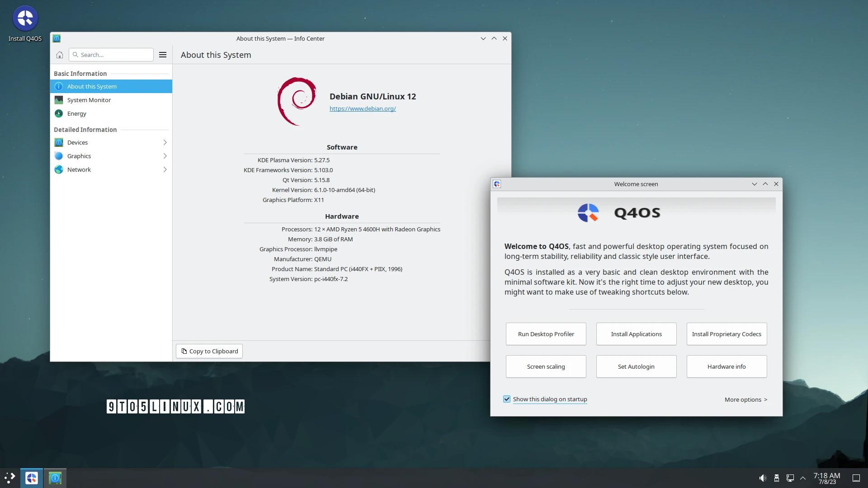Viewport: 868px width, 488px height.
Task: Open System Monitor in the sidebar
Action: tap(89, 100)
